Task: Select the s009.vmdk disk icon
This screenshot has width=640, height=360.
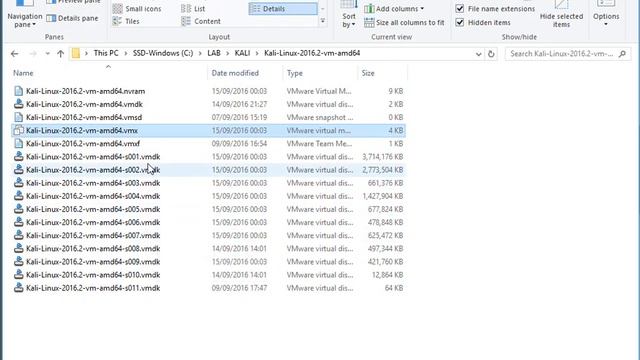Action: click(x=18, y=262)
